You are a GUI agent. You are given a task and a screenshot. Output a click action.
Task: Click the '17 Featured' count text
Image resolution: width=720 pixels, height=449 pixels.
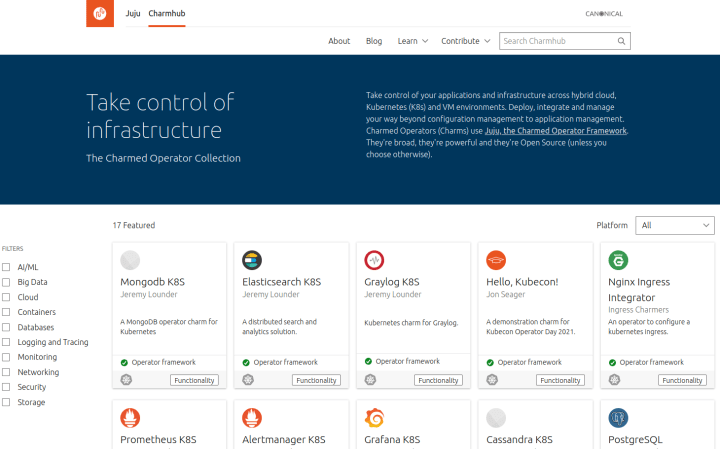(134, 225)
